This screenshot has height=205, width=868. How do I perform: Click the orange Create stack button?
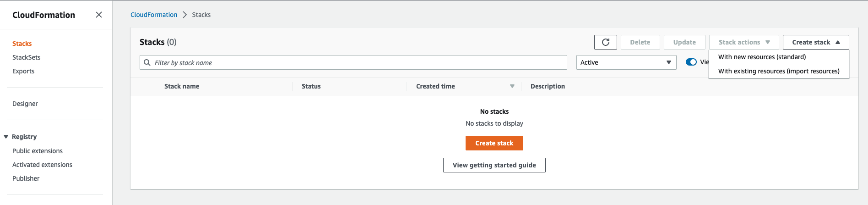pos(494,143)
